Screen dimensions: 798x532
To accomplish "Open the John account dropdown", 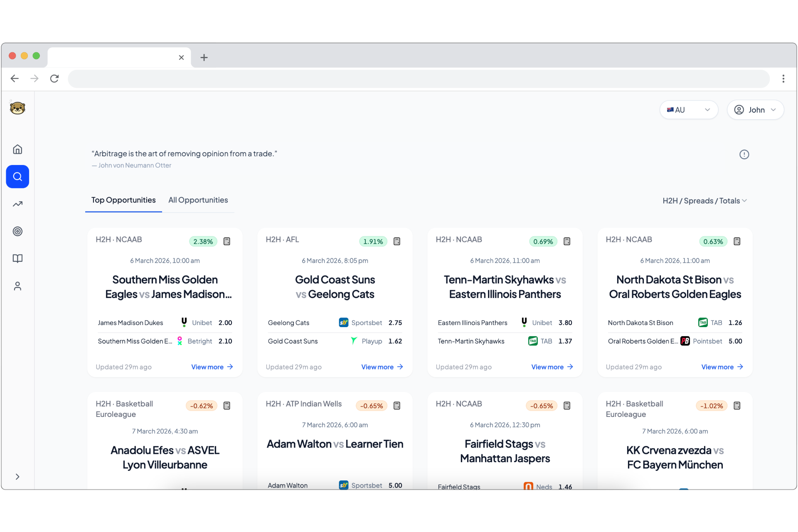I will [755, 109].
